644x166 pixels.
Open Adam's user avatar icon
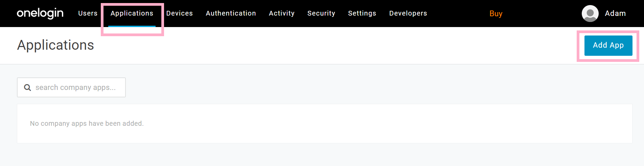click(590, 14)
